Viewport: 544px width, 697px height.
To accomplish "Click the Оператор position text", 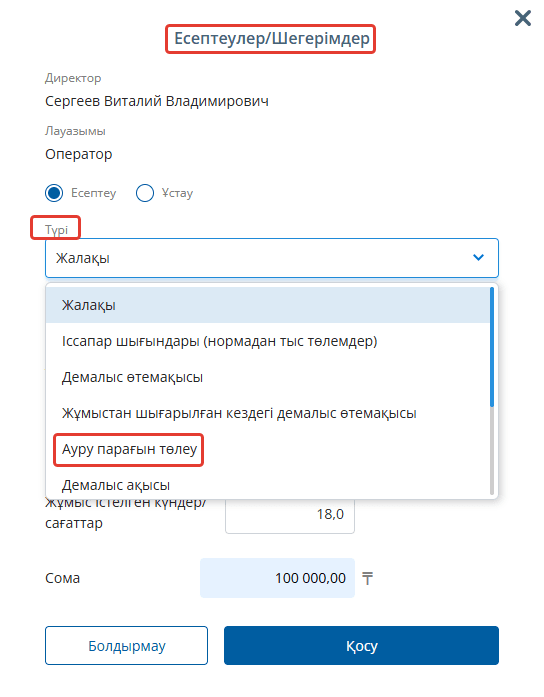I will point(79,154).
